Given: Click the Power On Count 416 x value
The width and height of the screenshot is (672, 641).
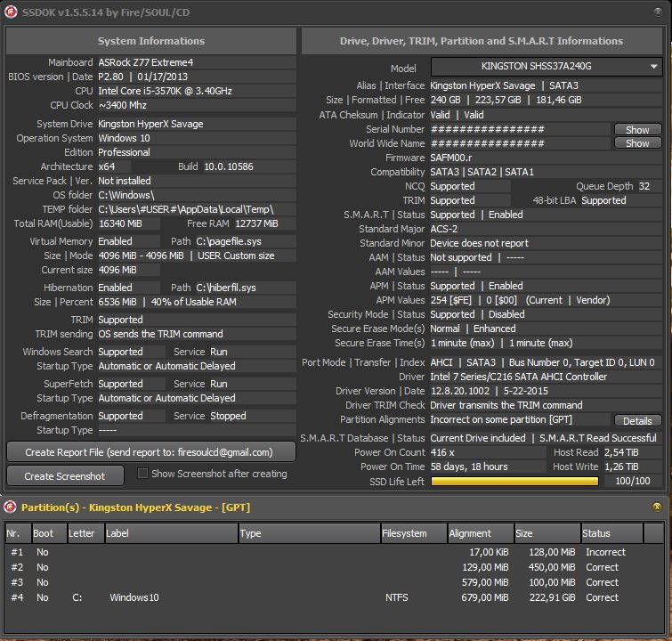Looking at the screenshot, I should 442,452.
